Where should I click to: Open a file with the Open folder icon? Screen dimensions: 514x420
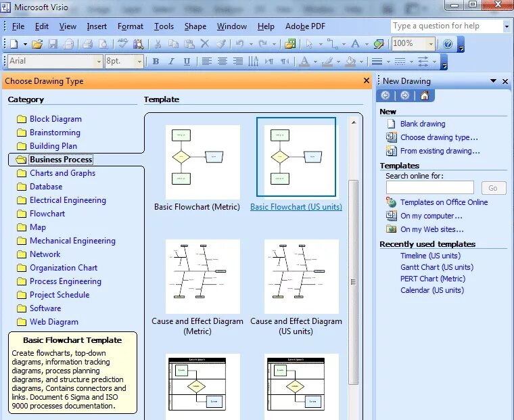[37, 43]
